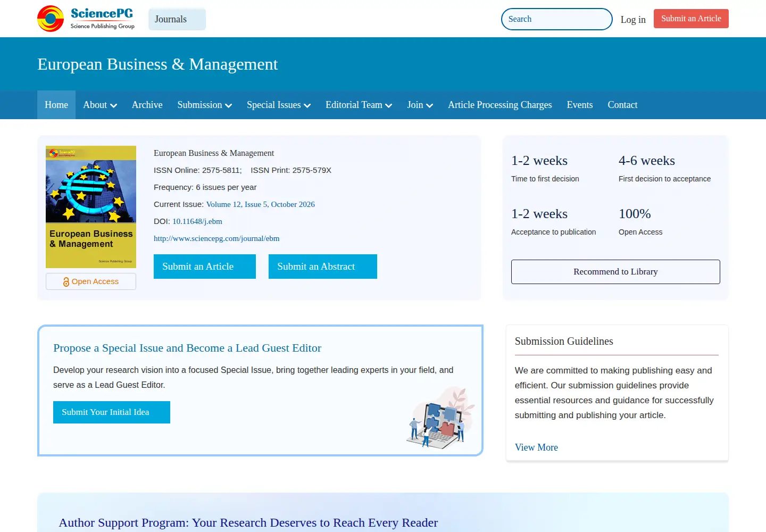Click the European Business & Management cover thumbnail
Screen dimensions: 766x532
(91, 207)
